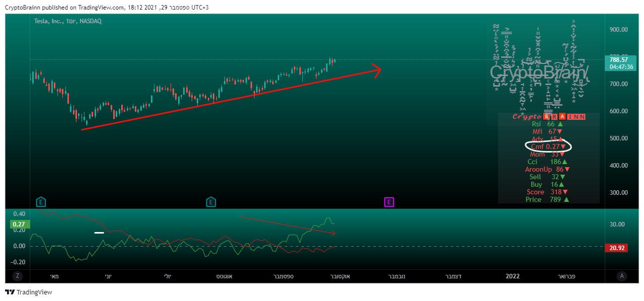Click the Cmf 0.27 row in indicator table
Screen dimensions: 644x301
coord(548,146)
